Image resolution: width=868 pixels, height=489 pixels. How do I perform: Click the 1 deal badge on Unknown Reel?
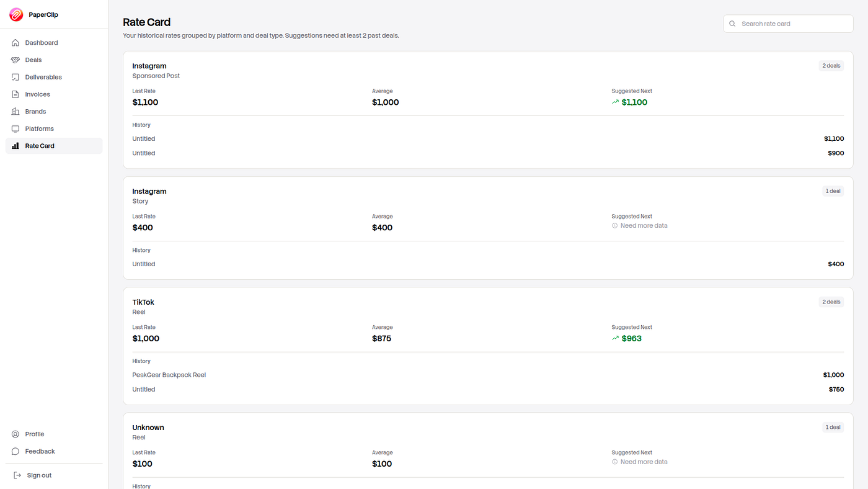click(833, 428)
